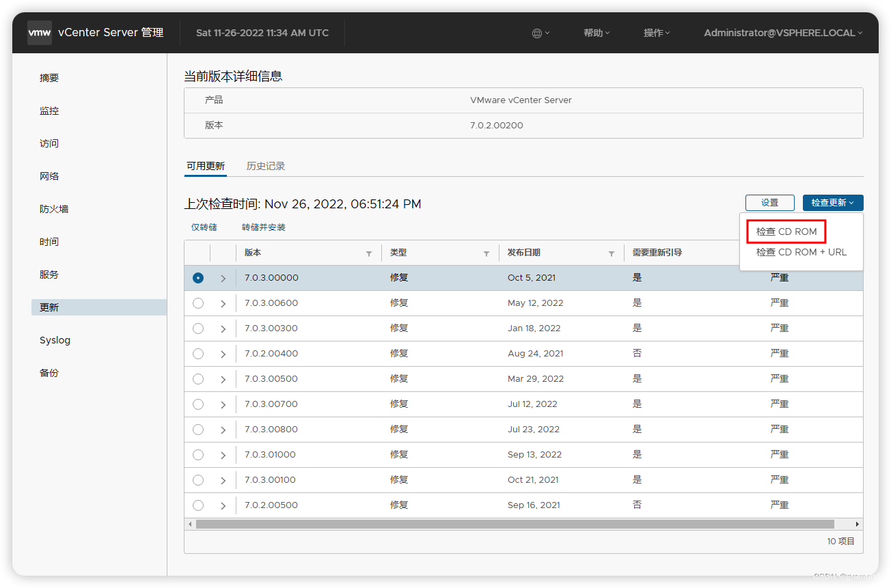Screen dimensions: 891x588
Task: Click the vmw logo icon
Action: click(x=40, y=33)
